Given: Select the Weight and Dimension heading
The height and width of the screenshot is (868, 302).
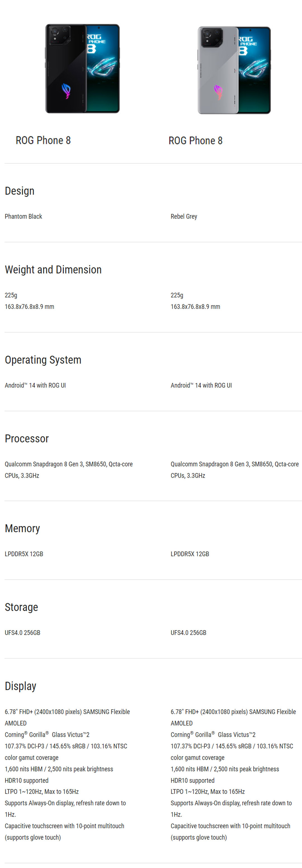Looking at the screenshot, I should pos(53,269).
